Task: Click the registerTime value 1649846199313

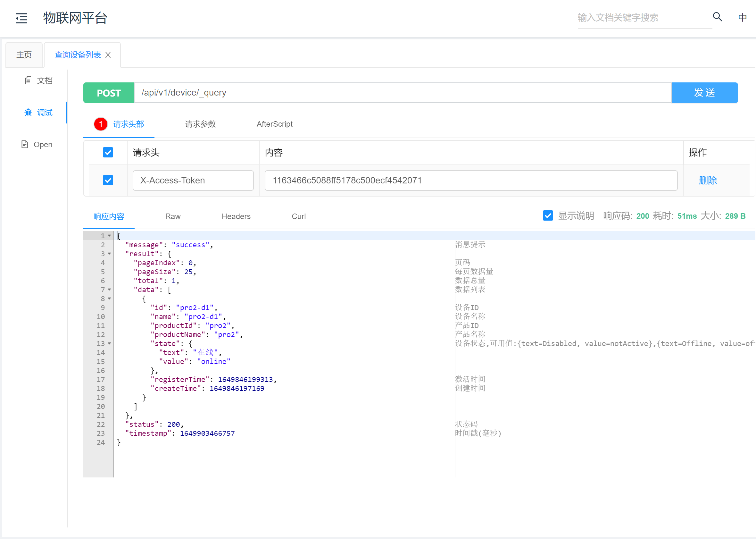Action: click(245, 379)
